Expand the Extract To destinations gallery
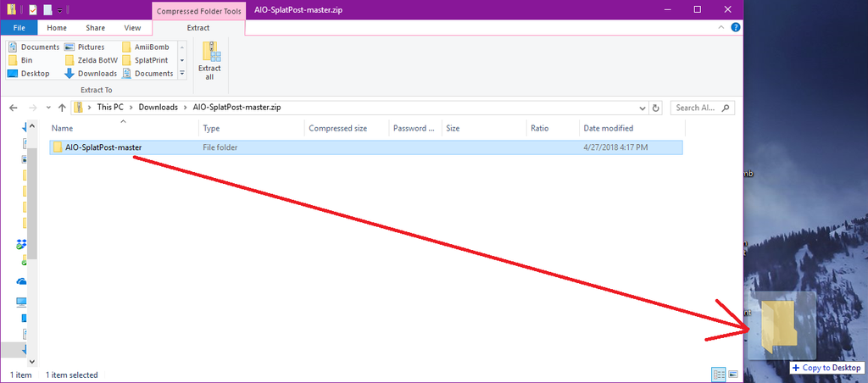Screen dimensions: 868x383 (x=181, y=74)
